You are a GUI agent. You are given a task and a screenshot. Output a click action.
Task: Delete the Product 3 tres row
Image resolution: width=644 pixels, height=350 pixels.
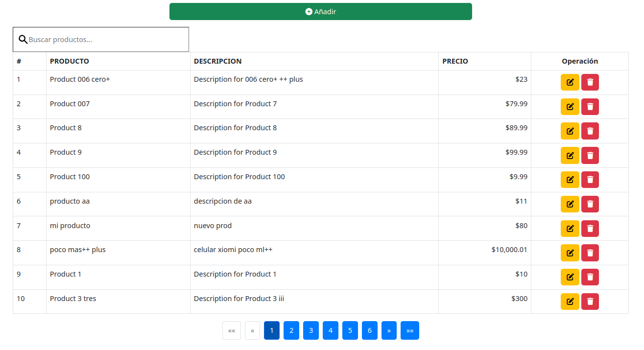[x=590, y=302]
